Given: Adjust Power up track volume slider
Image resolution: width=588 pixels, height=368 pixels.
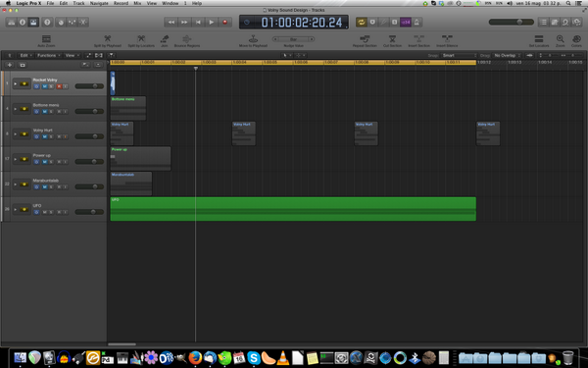Looking at the screenshot, I should click(89, 162).
